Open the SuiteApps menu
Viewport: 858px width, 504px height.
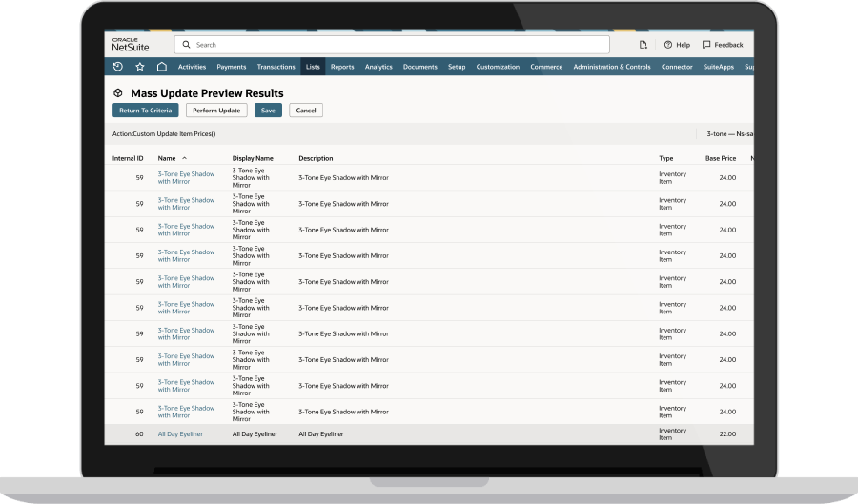tap(719, 67)
